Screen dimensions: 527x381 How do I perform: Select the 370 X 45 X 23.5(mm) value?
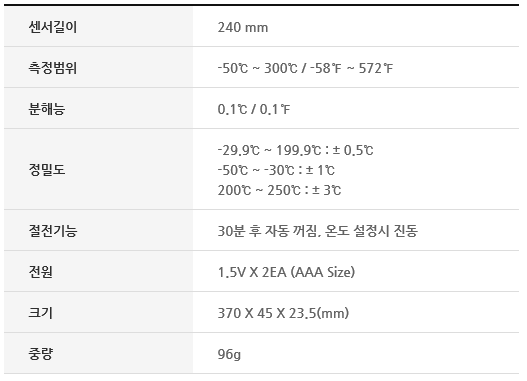(283, 313)
